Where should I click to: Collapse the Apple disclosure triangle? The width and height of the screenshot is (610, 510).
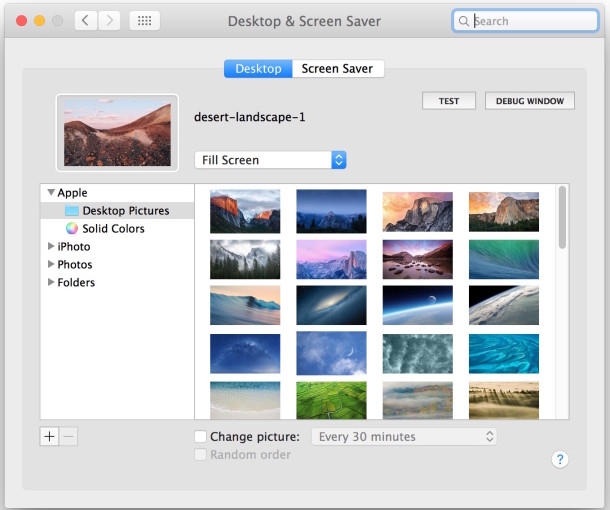click(51, 192)
